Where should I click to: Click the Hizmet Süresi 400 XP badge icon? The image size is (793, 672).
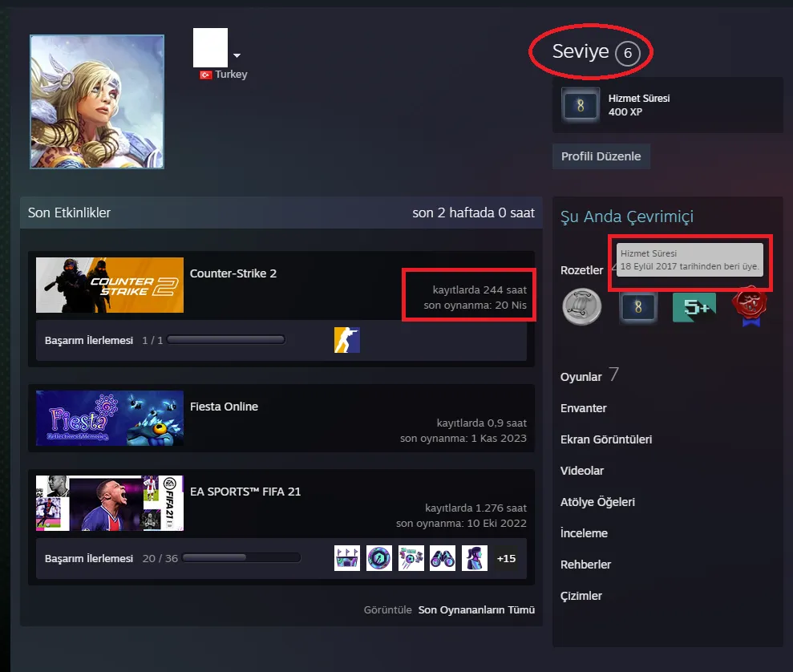pos(581,105)
